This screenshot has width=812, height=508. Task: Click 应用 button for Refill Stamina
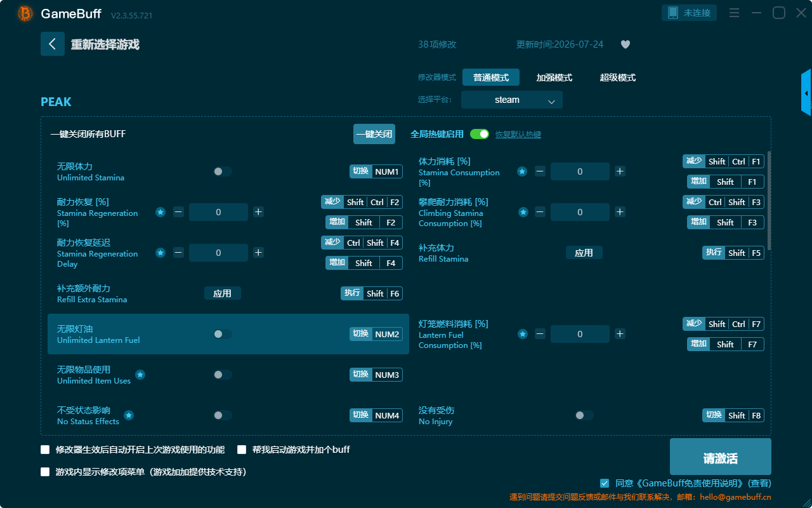[x=584, y=253]
